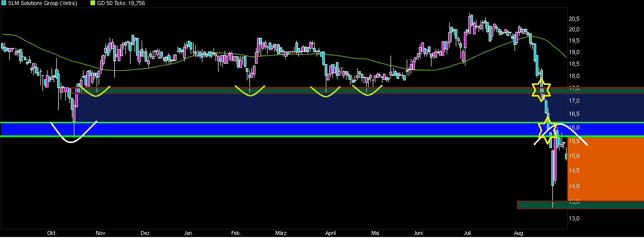Click the orange target zone rectangle

pos(606,169)
